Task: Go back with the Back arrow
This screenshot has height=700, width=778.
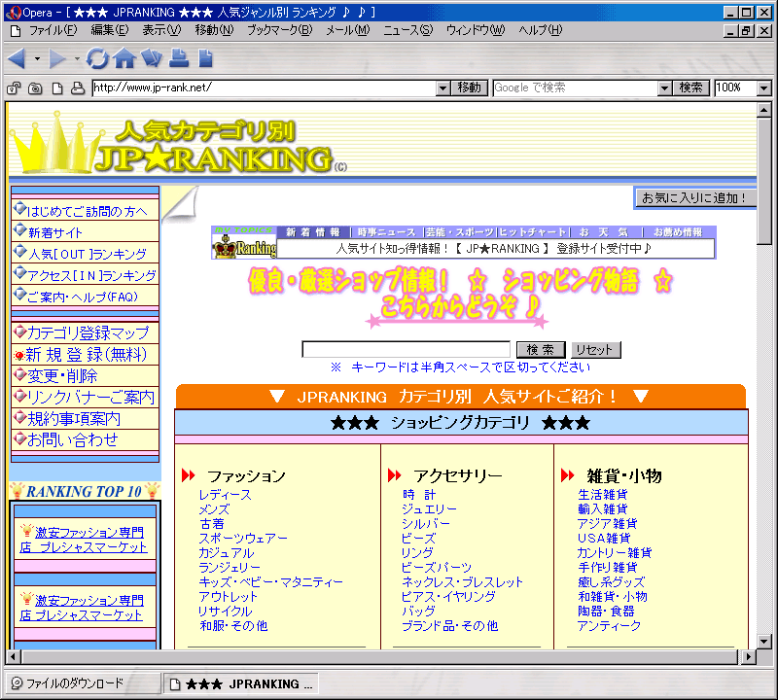Action: coord(17,58)
